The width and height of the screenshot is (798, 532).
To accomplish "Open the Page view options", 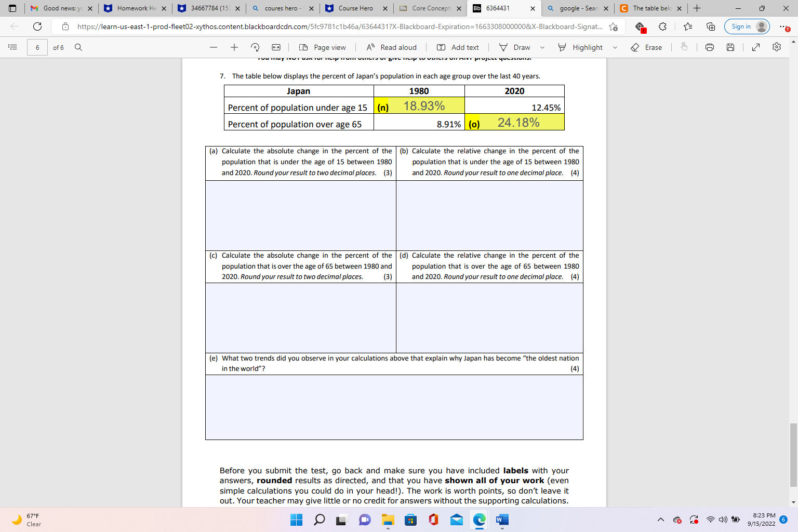I will [x=322, y=47].
